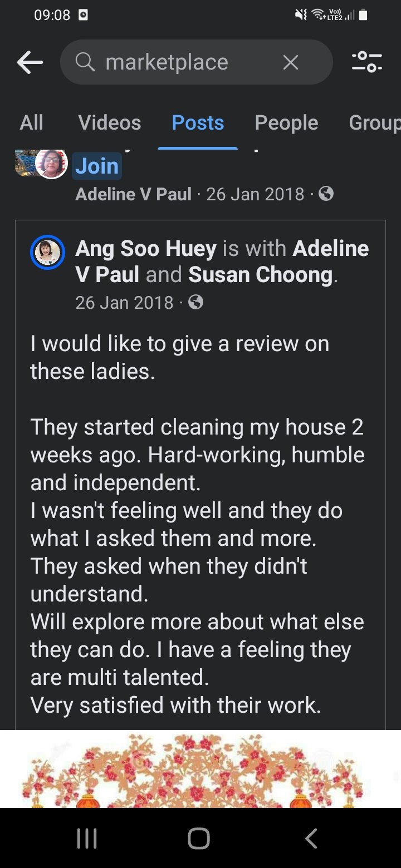Tap the magnifying glass search icon

pyautogui.click(x=85, y=63)
